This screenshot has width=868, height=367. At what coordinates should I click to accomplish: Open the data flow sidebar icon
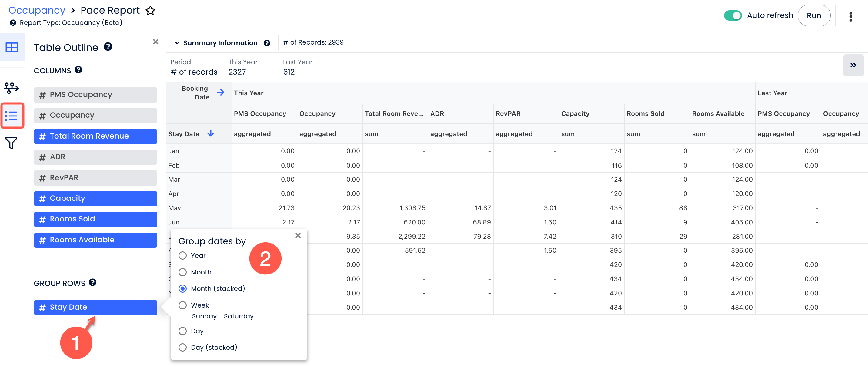[x=12, y=88]
